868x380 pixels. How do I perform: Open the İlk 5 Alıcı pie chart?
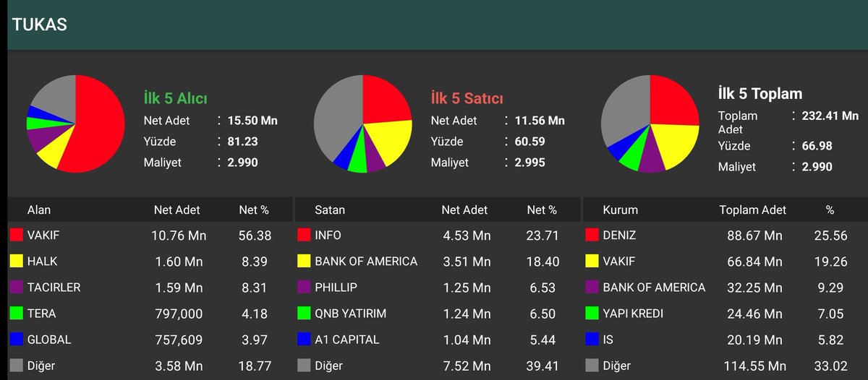[x=75, y=123]
